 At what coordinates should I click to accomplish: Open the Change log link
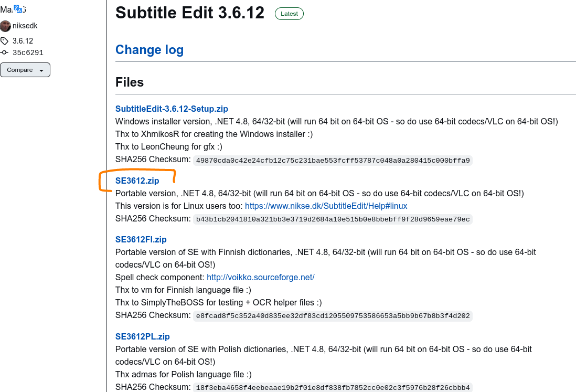click(x=150, y=50)
